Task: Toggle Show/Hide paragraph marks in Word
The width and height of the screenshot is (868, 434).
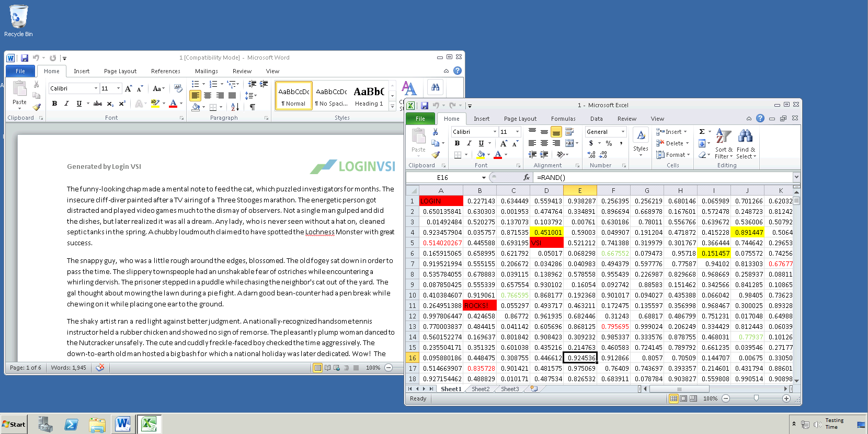Action: [x=253, y=107]
